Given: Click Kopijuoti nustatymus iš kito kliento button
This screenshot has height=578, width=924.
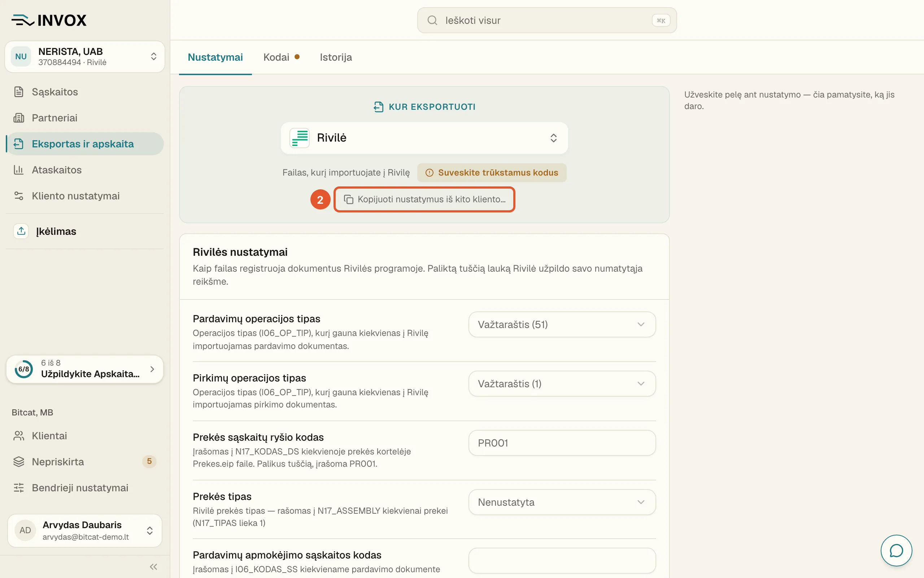Looking at the screenshot, I should pyautogui.click(x=424, y=199).
